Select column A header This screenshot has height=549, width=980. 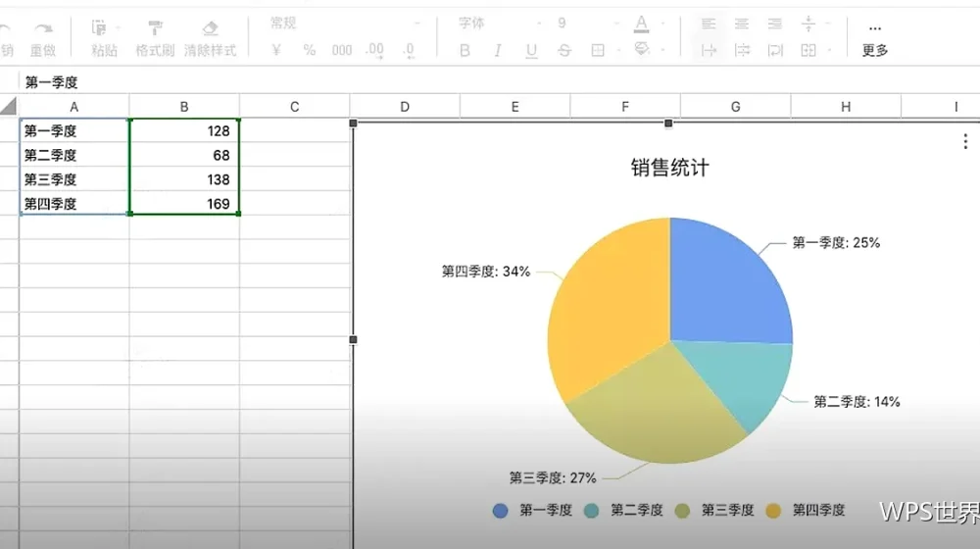click(73, 107)
